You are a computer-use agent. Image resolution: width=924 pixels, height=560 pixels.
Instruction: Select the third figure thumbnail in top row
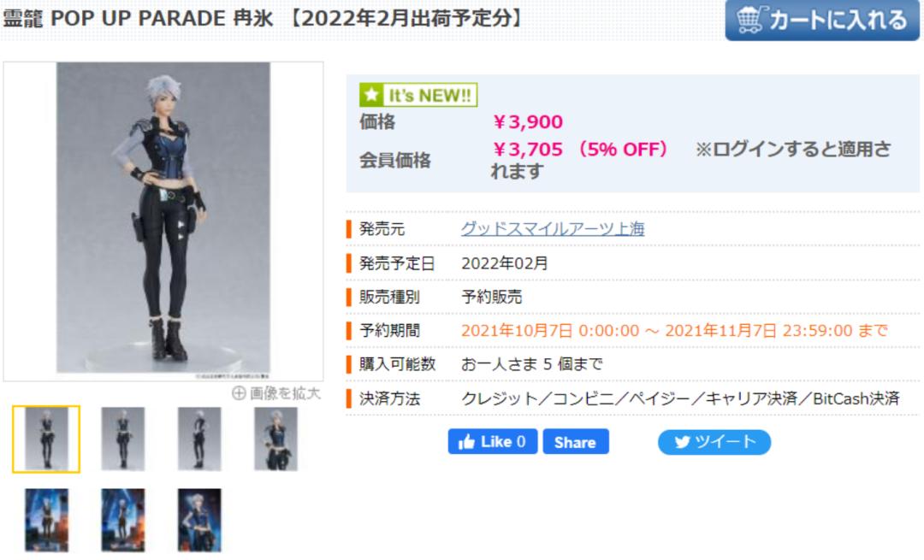199,439
